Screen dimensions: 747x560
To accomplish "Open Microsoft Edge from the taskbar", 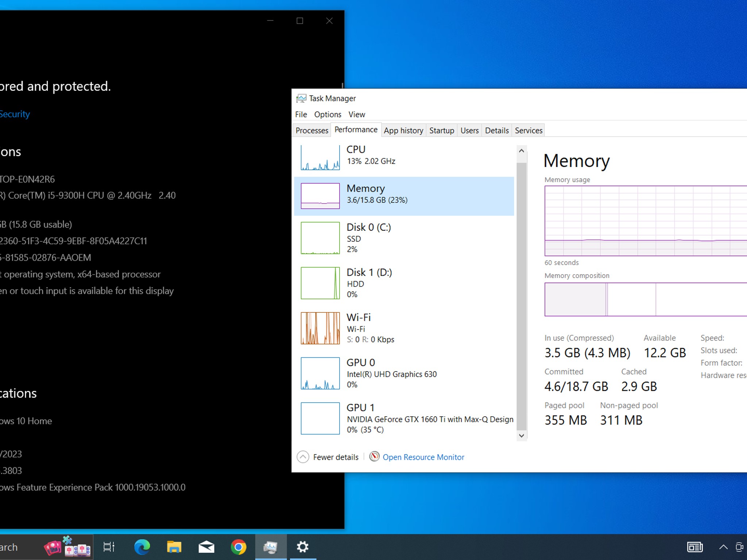I will [x=142, y=547].
